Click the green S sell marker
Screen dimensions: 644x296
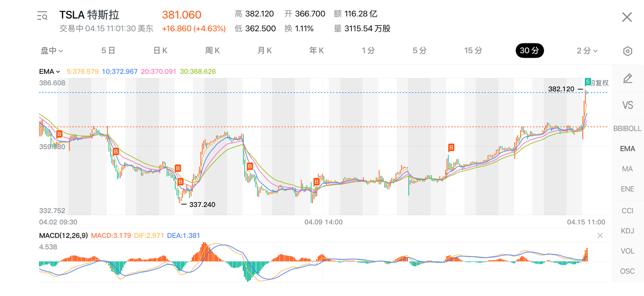[588, 82]
